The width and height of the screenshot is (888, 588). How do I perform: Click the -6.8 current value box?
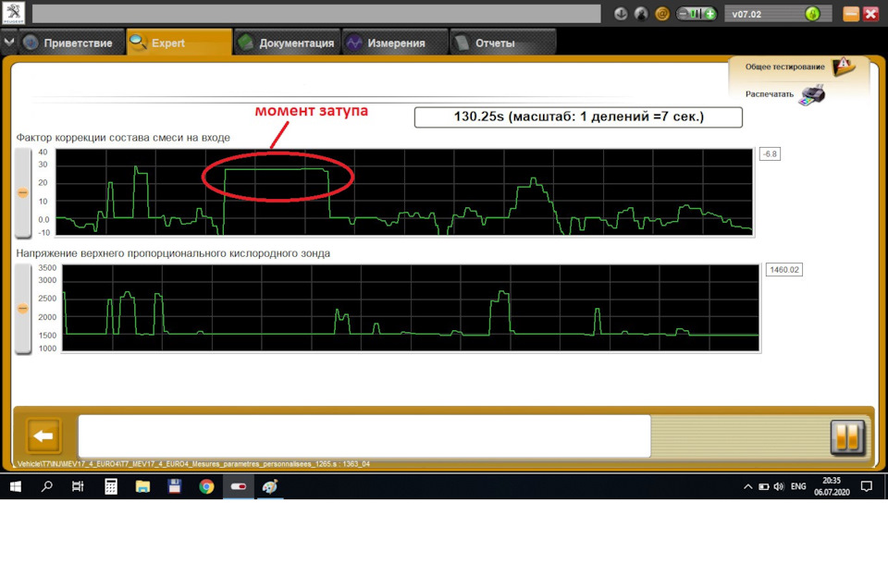tap(770, 153)
